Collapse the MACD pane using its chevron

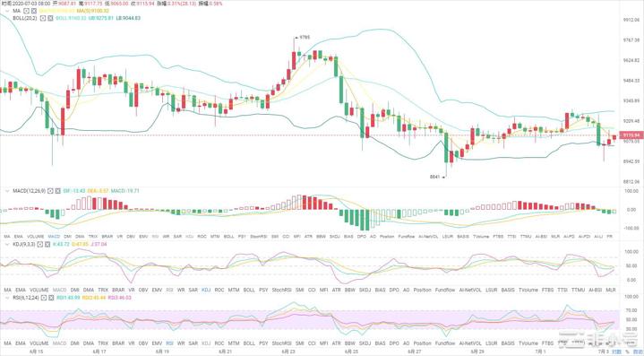click(x=7, y=191)
